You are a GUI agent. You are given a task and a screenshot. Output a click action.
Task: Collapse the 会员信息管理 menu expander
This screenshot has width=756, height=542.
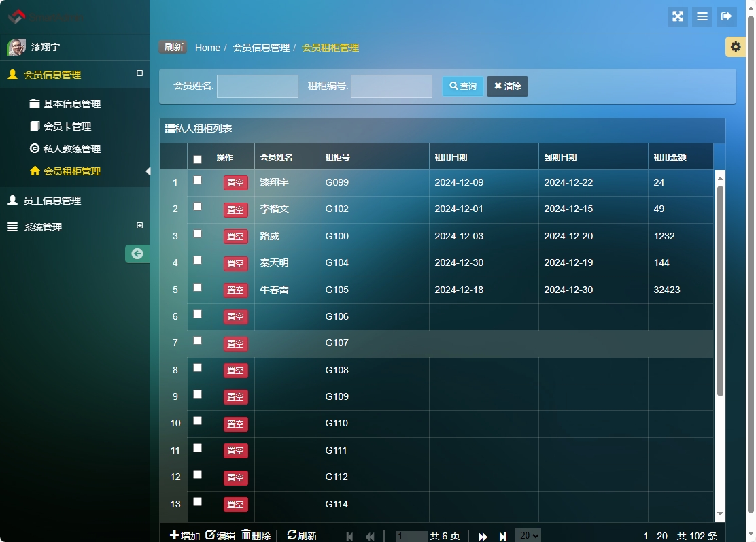tap(140, 73)
